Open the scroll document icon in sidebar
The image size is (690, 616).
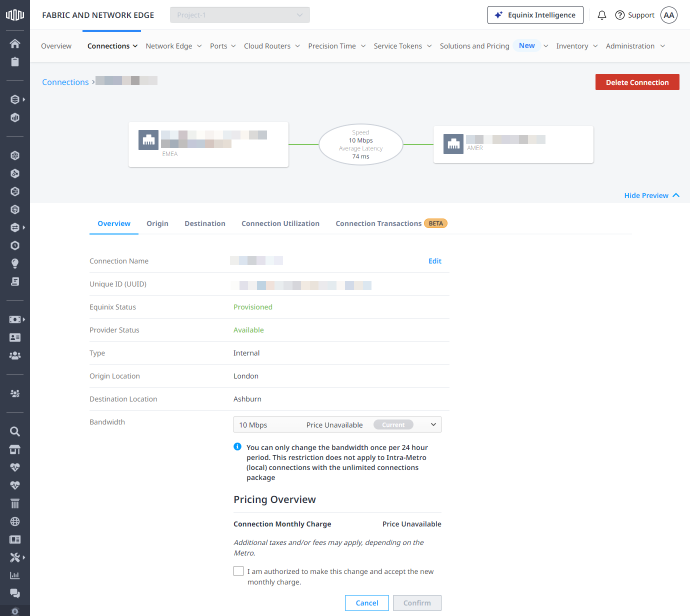pos(15,281)
